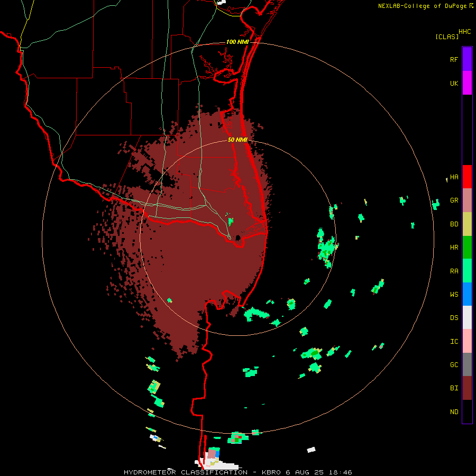Click the HR dark green legend swatch
476x476 pixels.
pyautogui.click(x=467, y=248)
